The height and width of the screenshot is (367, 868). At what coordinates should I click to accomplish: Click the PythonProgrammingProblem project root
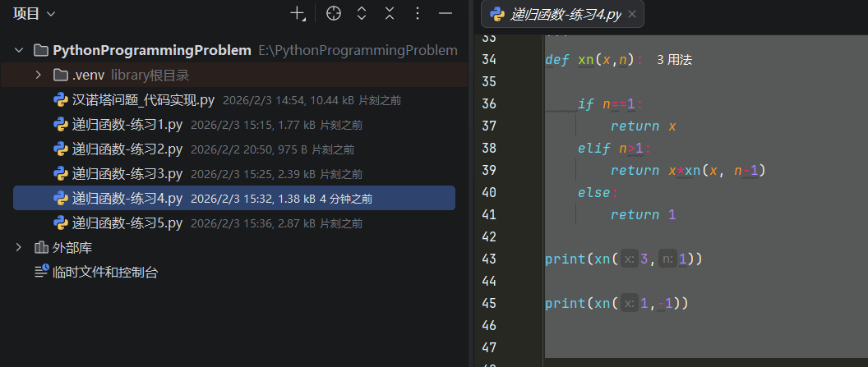coord(152,50)
